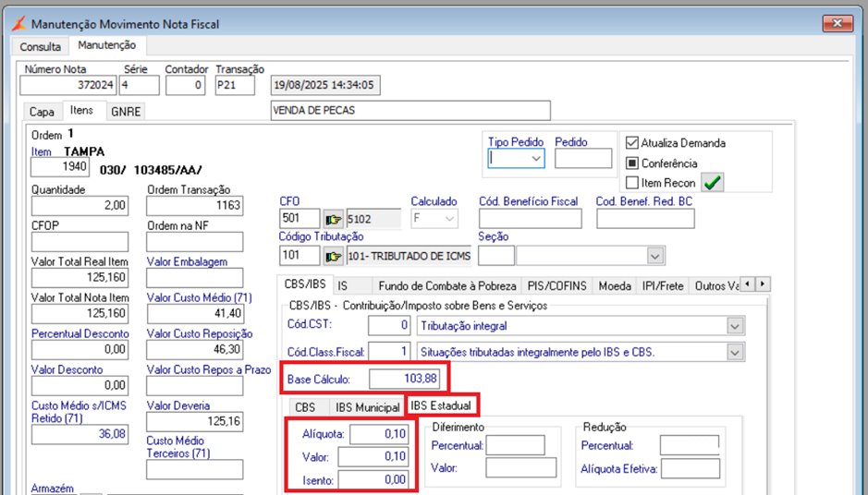This screenshot has width=868, height=495.
Task: Click the Percentual Desconto label link
Action: click(80, 333)
